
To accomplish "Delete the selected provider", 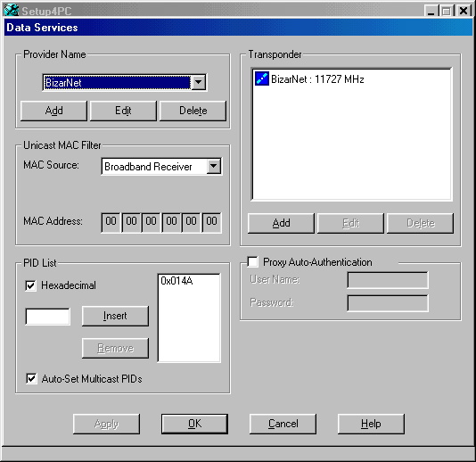I will pos(193,111).
